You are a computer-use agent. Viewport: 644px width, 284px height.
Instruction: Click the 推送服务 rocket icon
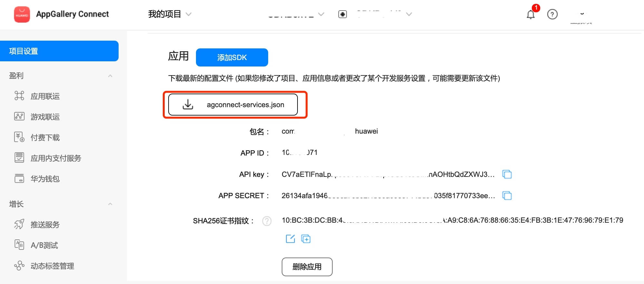(x=19, y=224)
